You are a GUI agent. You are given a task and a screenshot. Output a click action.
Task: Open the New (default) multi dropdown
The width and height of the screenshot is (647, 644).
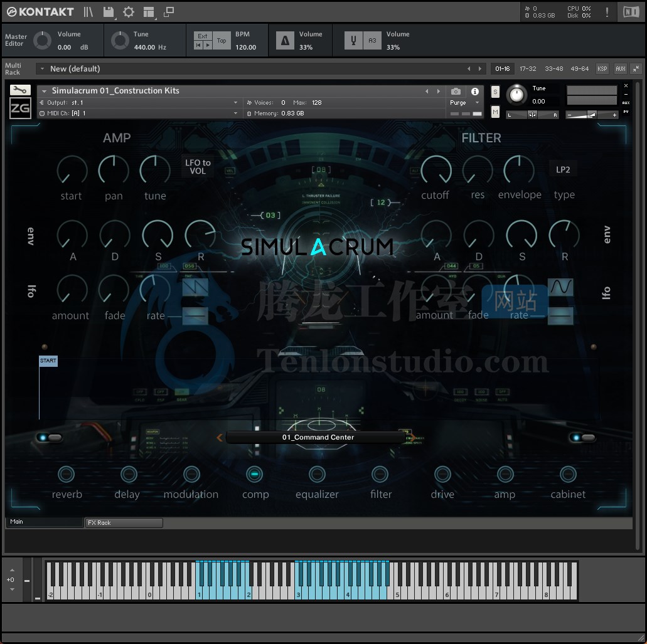(261, 69)
